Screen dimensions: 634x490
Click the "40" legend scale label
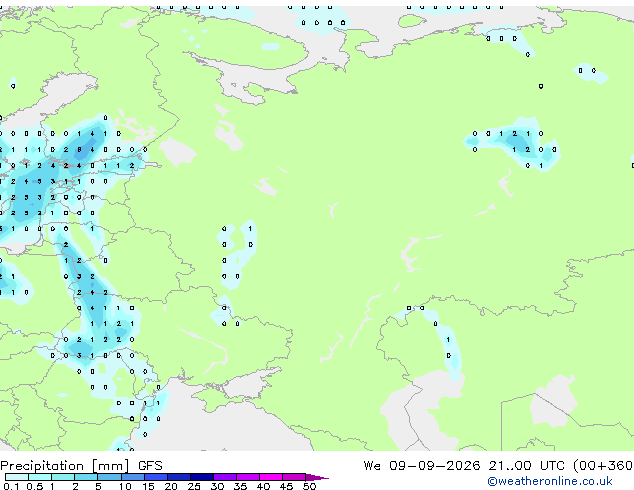tap(263, 486)
